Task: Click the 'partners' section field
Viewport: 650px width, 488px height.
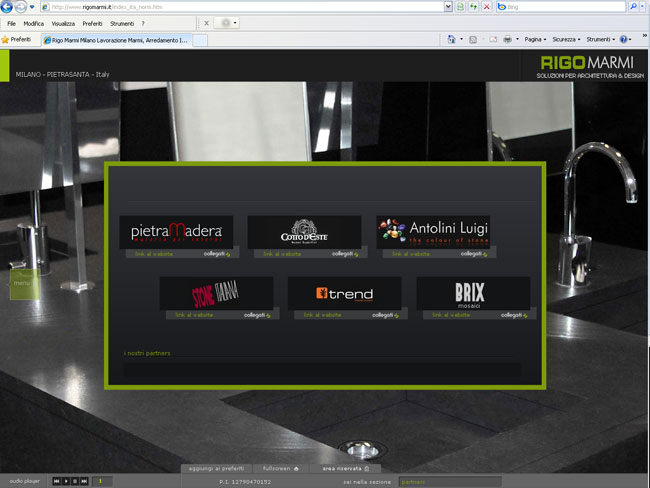Action: (x=450, y=482)
